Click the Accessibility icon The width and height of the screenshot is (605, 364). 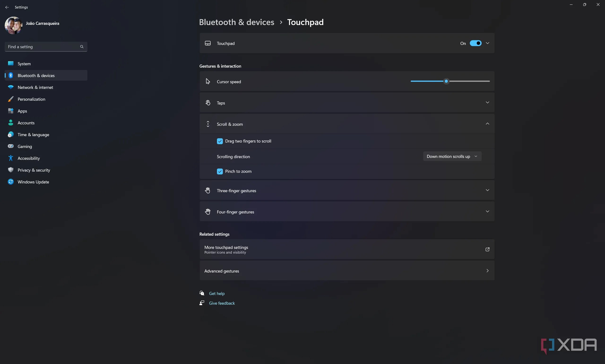pos(11,158)
